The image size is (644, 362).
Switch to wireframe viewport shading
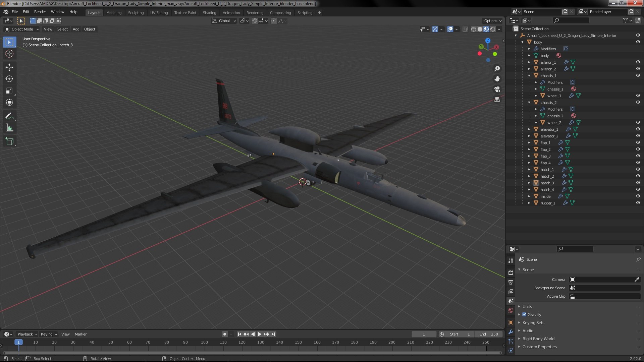[474, 29]
